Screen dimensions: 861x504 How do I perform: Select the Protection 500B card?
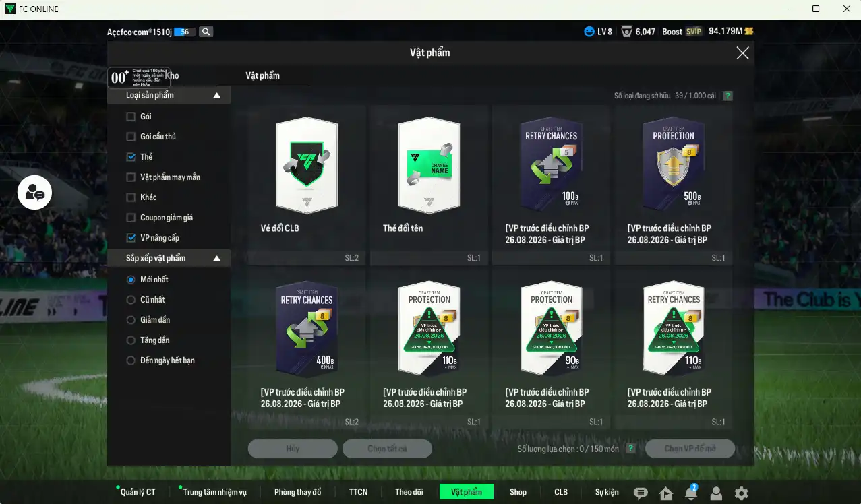click(674, 184)
